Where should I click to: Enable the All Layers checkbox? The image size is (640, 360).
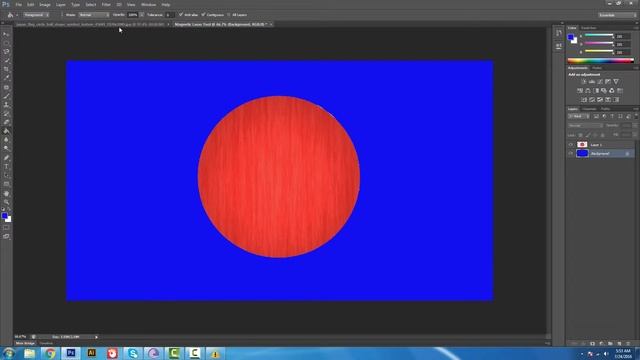pyautogui.click(x=229, y=15)
